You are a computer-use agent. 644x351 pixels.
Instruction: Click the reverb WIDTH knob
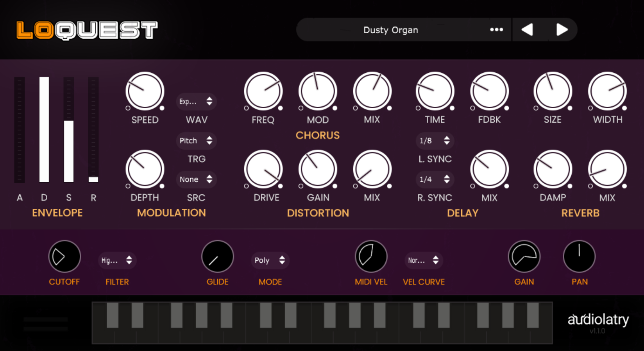607,91
